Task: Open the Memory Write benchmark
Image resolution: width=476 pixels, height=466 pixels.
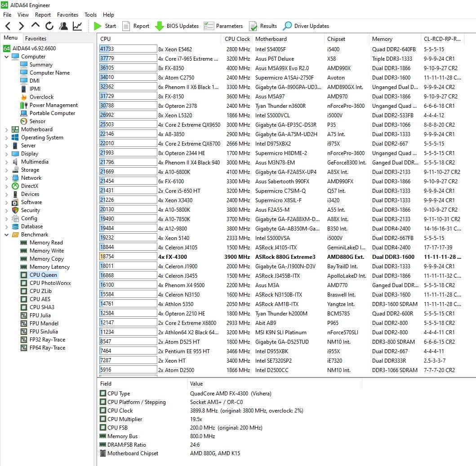Action: 47,251
